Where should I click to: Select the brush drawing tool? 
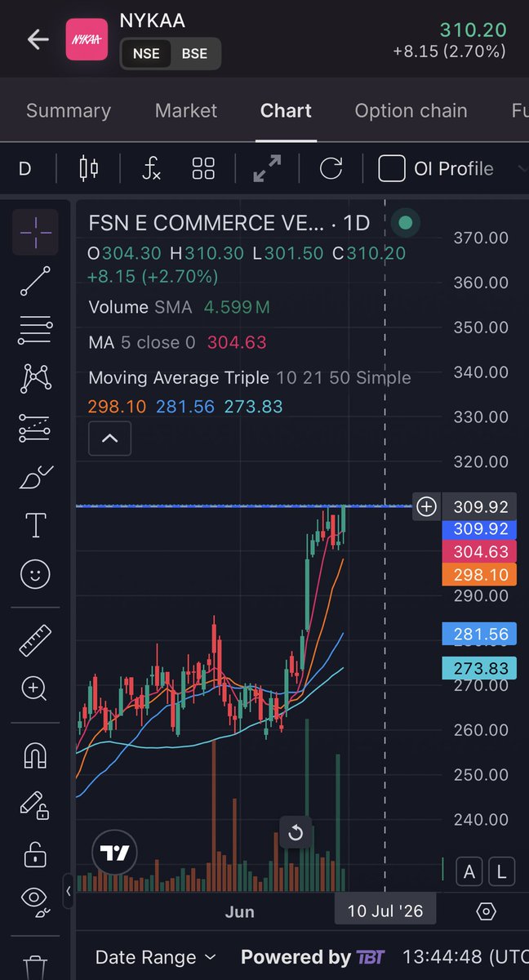35,477
